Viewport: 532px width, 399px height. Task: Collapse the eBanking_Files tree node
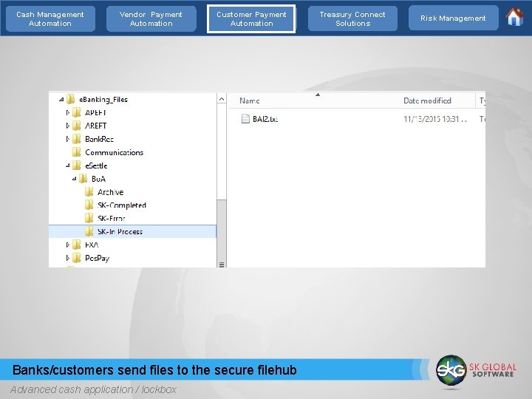(61, 100)
